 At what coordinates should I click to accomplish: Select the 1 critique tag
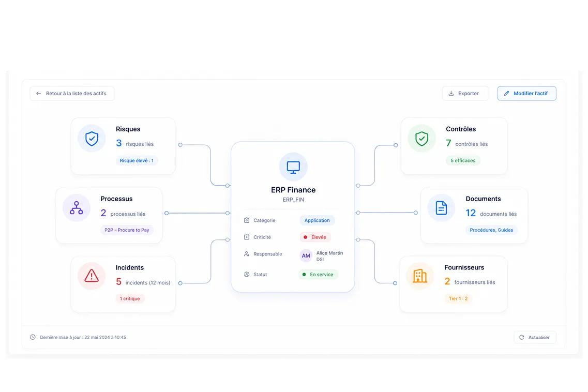(130, 298)
